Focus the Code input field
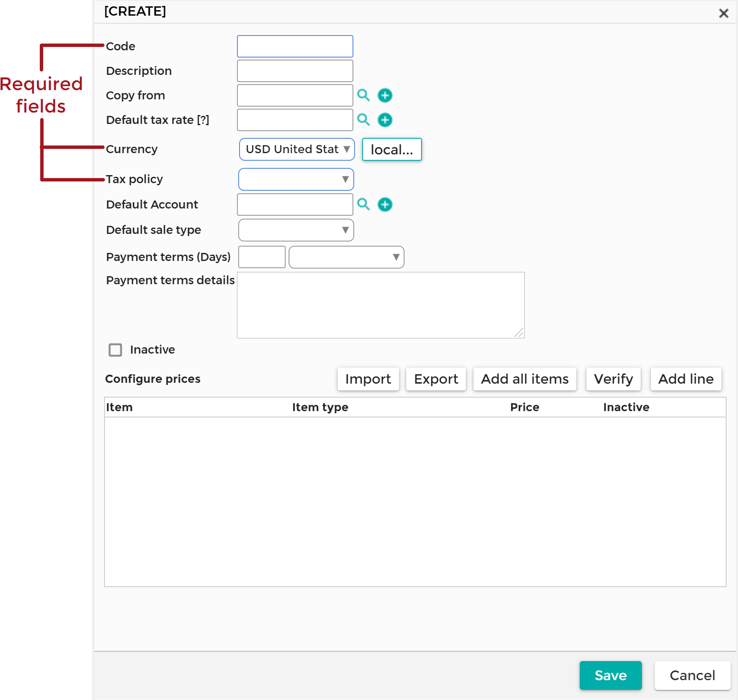This screenshot has width=738, height=700. click(295, 46)
